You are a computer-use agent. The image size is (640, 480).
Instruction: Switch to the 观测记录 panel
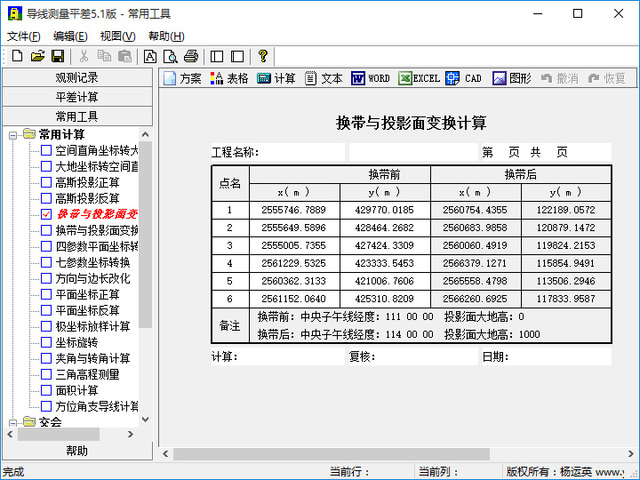tap(78, 78)
